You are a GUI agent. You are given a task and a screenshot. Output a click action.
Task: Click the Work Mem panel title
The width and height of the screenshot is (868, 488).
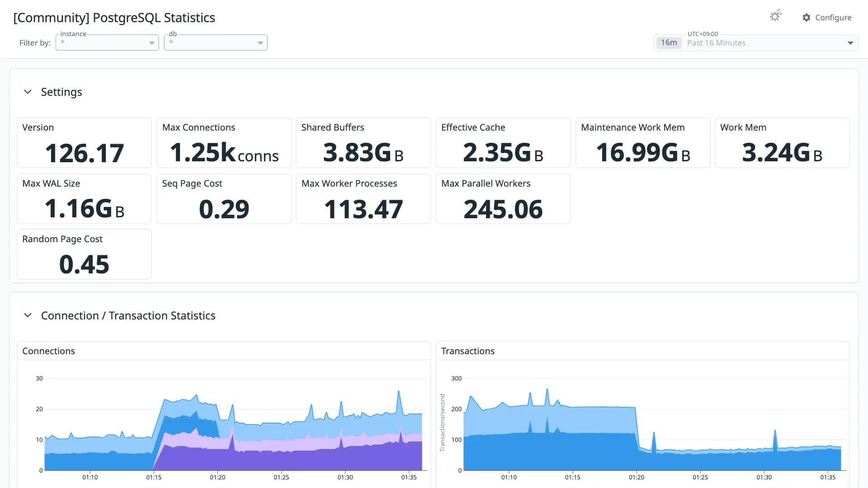point(743,127)
